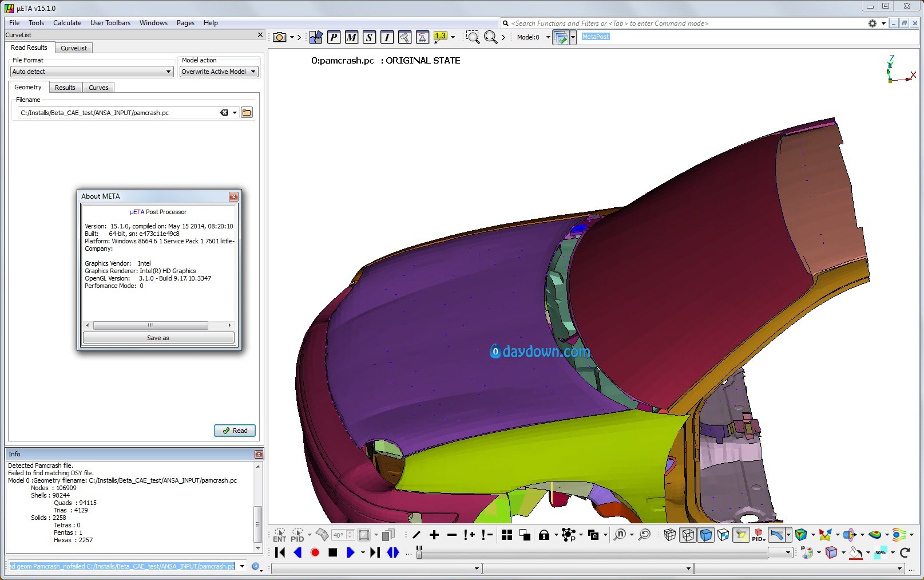This screenshot has width=924, height=580.
Task: Open the Model action dropdown
Action: pyautogui.click(x=219, y=72)
